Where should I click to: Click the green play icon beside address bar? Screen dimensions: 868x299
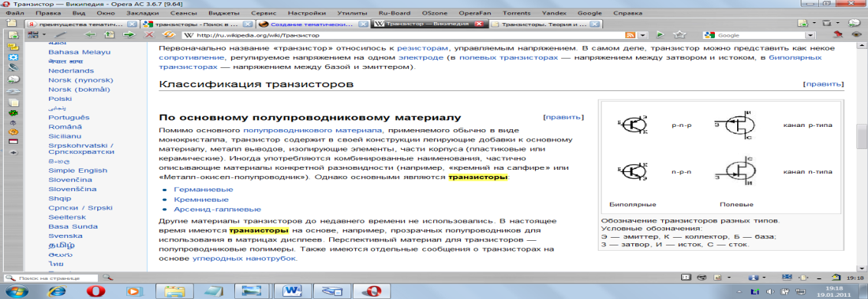tap(661, 35)
